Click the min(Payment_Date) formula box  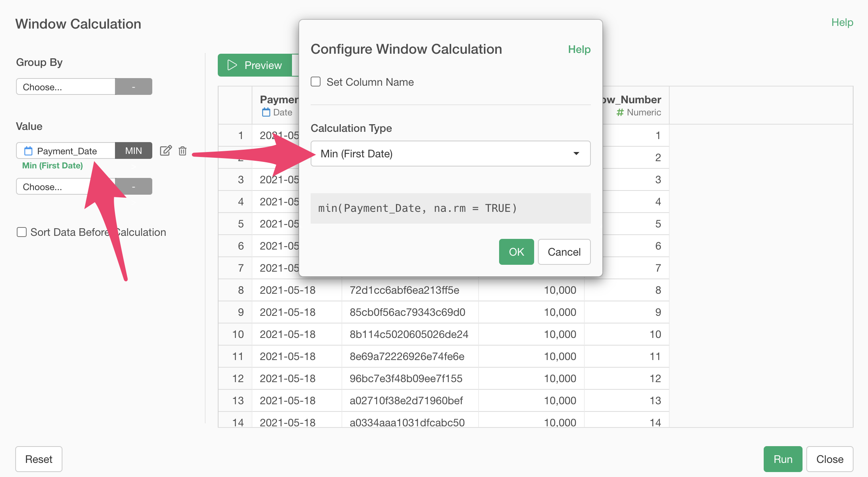tap(450, 208)
